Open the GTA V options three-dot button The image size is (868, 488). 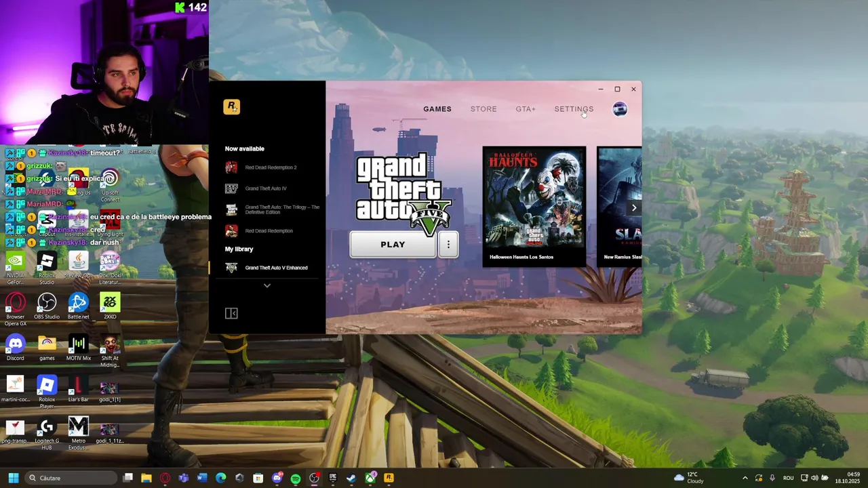click(x=448, y=245)
